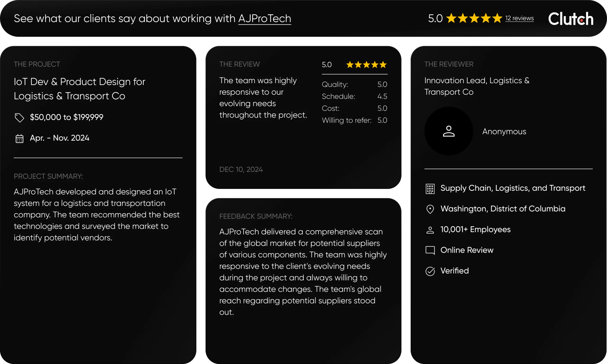This screenshot has height=364, width=607.
Task: Click the calendar icon beside Apr. - Nov. 2024
Action: 19,139
